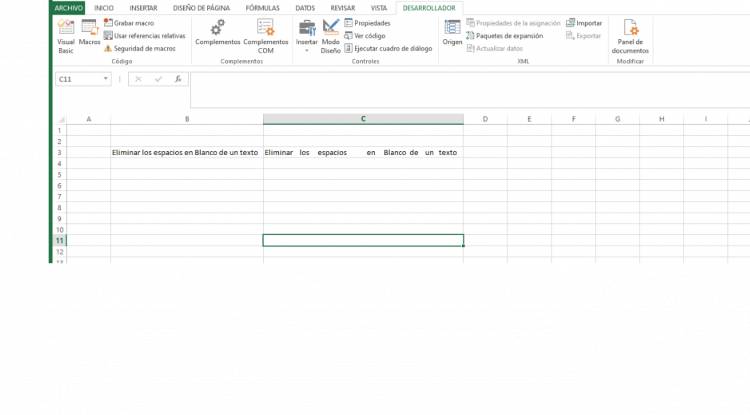Viewport: 750px width, 415px height.
Task: Open the Name Box dropdown arrow
Action: 107,79
